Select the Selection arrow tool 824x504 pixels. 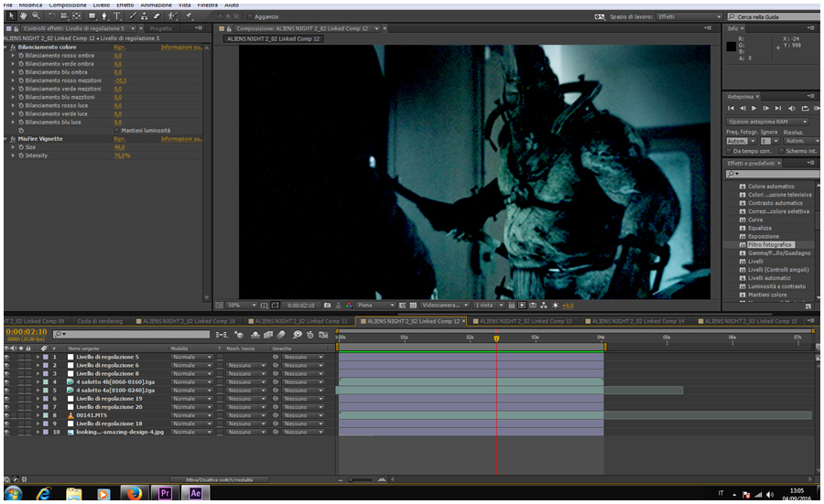(x=12, y=16)
